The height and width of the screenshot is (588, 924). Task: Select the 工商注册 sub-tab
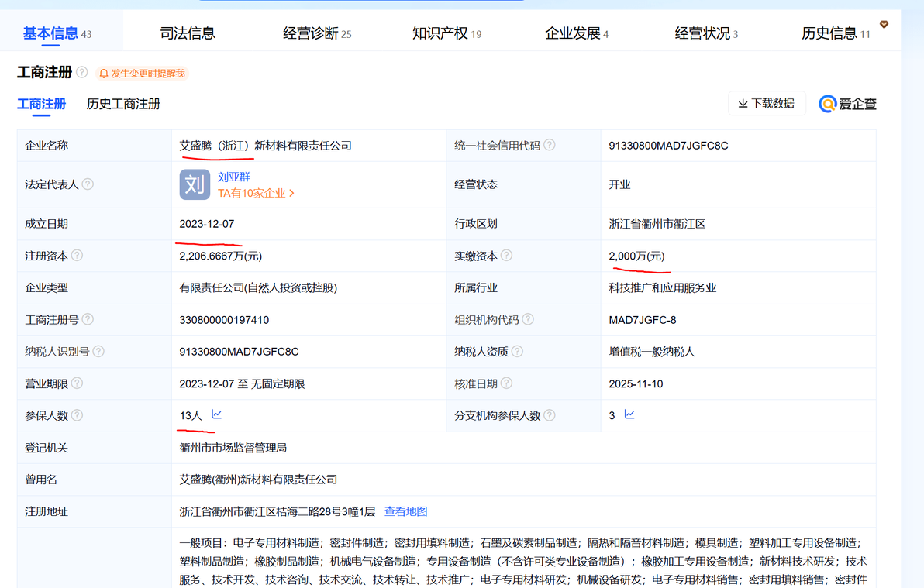pyautogui.click(x=41, y=105)
